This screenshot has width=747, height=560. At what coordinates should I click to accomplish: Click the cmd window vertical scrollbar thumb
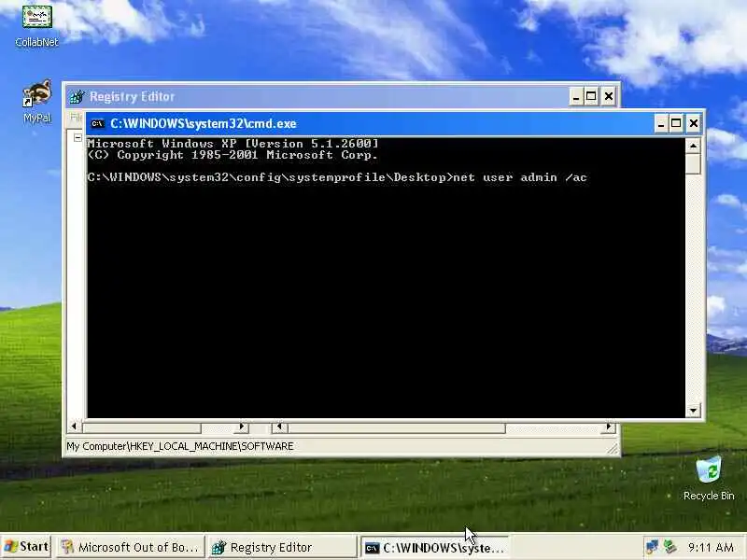[693, 164]
